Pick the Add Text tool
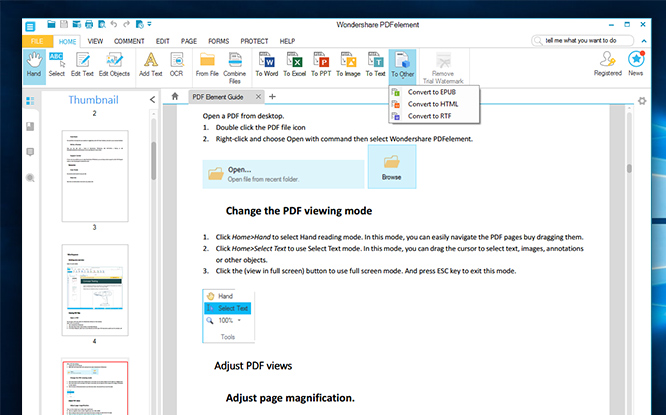 click(x=150, y=65)
